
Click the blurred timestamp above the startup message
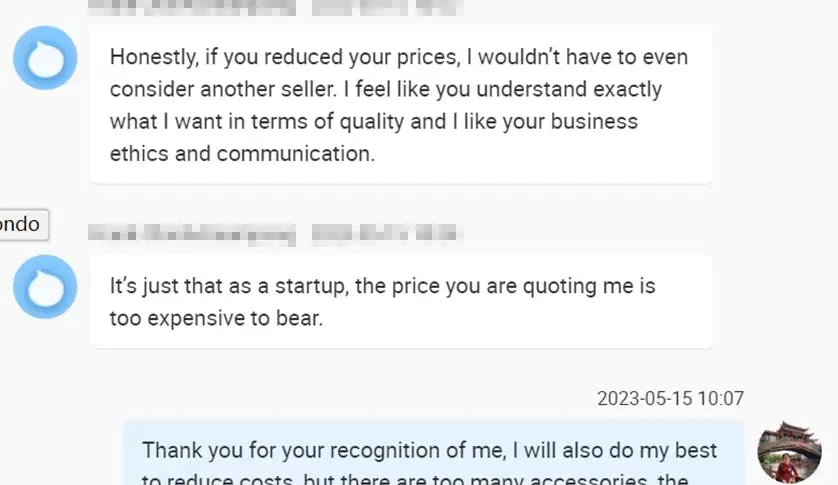point(386,235)
